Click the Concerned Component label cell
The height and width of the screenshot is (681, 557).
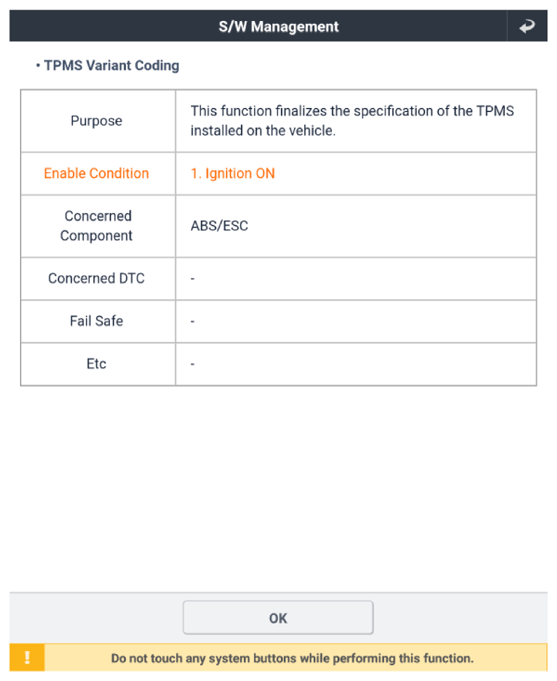pyautogui.click(x=98, y=226)
